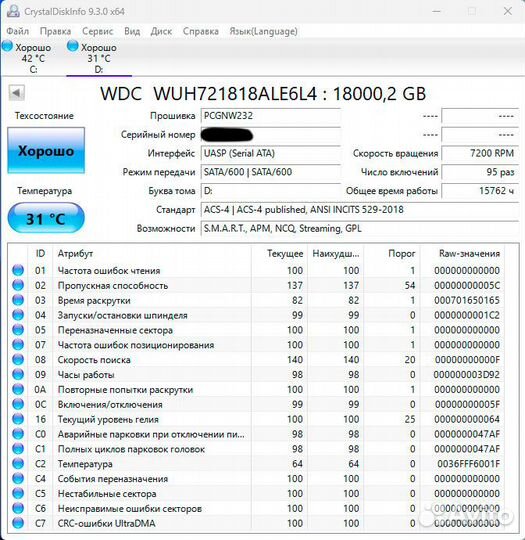Click status dot for C6 Неисправимые ошибки секторов
Viewport: 525px width, 540px height.
click(18, 508)
